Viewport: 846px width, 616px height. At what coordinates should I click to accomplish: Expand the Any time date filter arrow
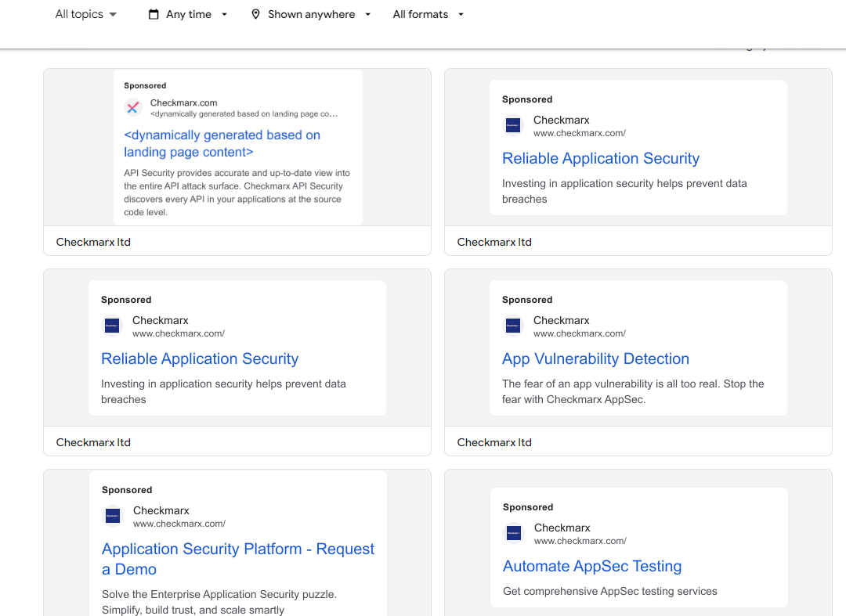(x=225, y=15)
